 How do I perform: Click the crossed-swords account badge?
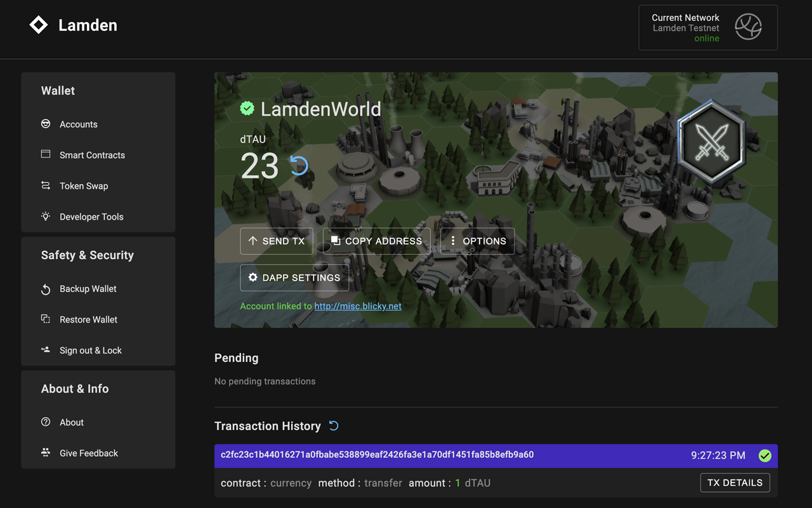pyautogui.click(x=711, y=141)
